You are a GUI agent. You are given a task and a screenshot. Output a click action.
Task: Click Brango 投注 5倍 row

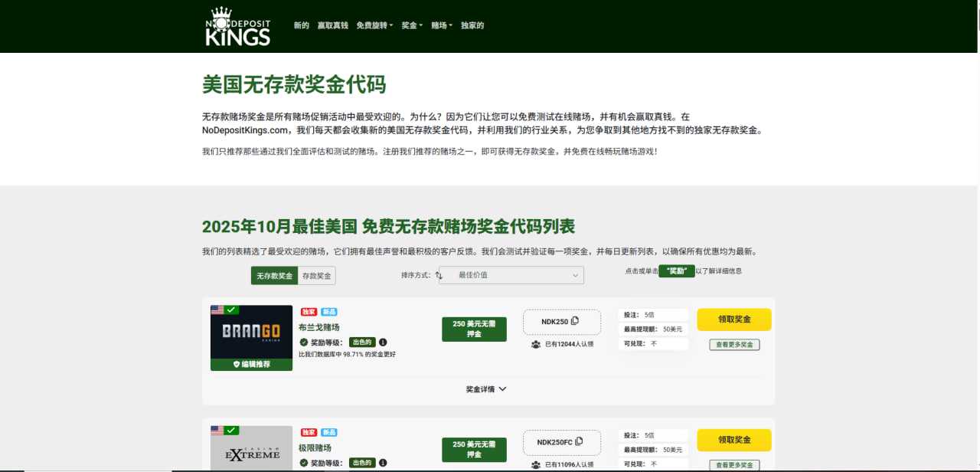[653, 315]
